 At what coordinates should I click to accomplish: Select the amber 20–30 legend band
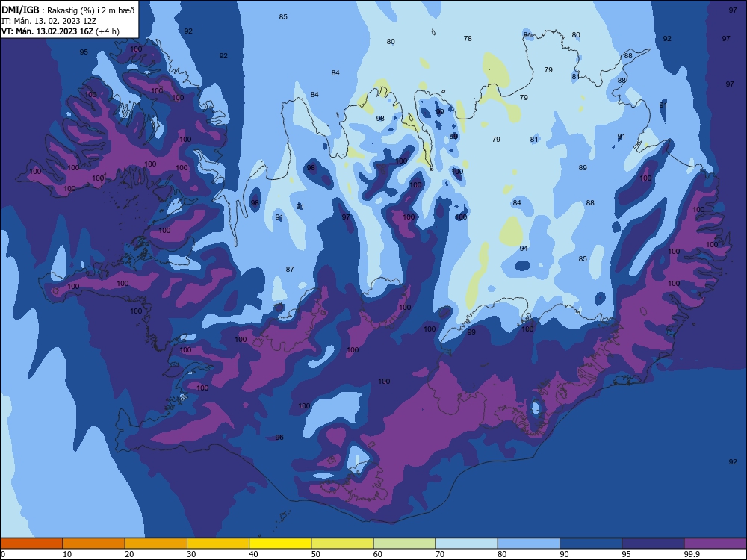pyautogui.click(x=156, y=544)
